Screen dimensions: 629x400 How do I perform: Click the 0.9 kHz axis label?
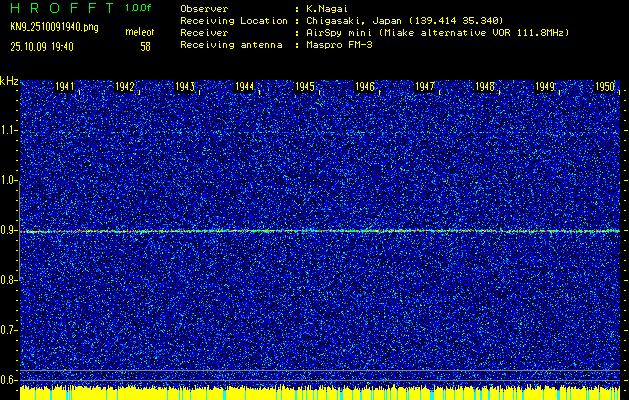pyautogui.click(x=10, y=230)
